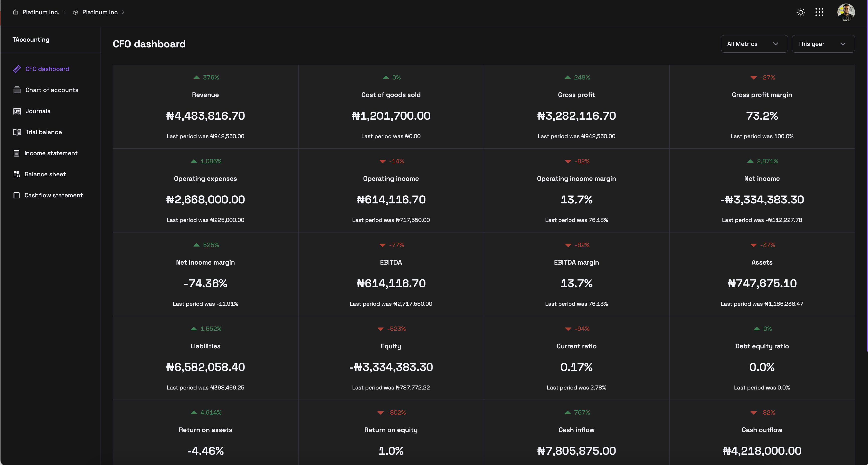Viewport: 868px width, 465px height.
Task: Expand chevron after Platinum Inc. breadcrumb
Action: point(65,13)
